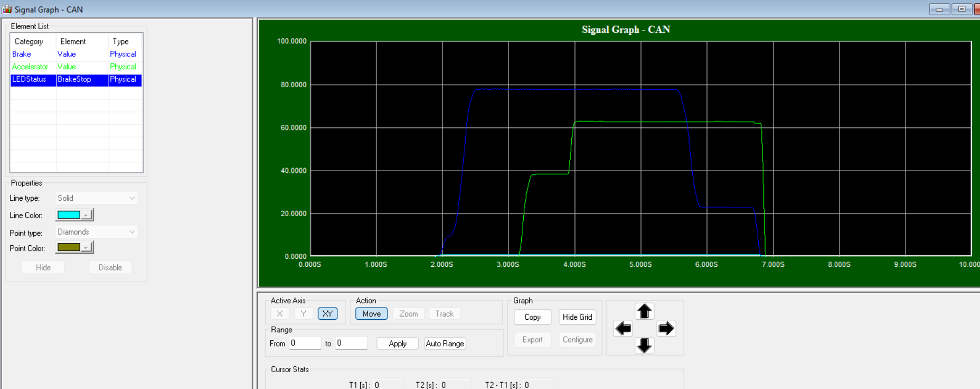This screenshot has height=389, width=980.
Task: Click the Auto Range button
Action: 445,344
